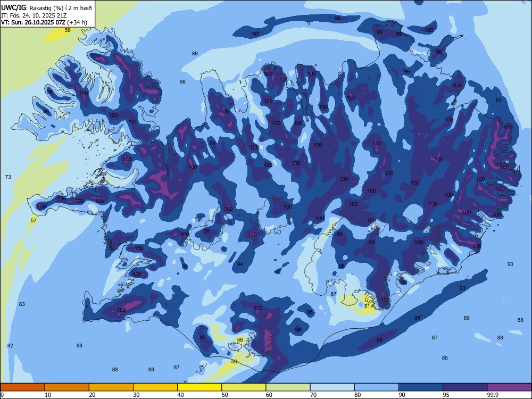
Task: Click the light green 60–70 legend swatch
Action: tap(288, 387)
